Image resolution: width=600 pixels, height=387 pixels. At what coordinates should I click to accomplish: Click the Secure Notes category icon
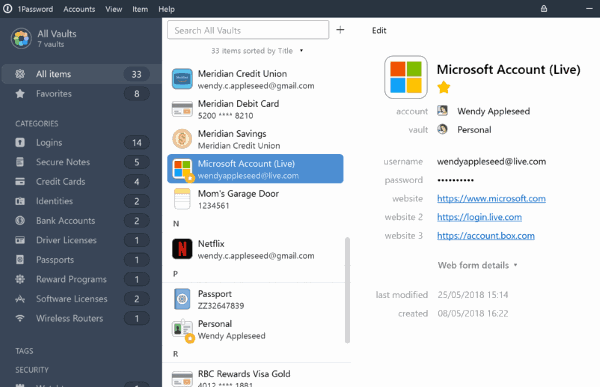click(x=20, y=162)
